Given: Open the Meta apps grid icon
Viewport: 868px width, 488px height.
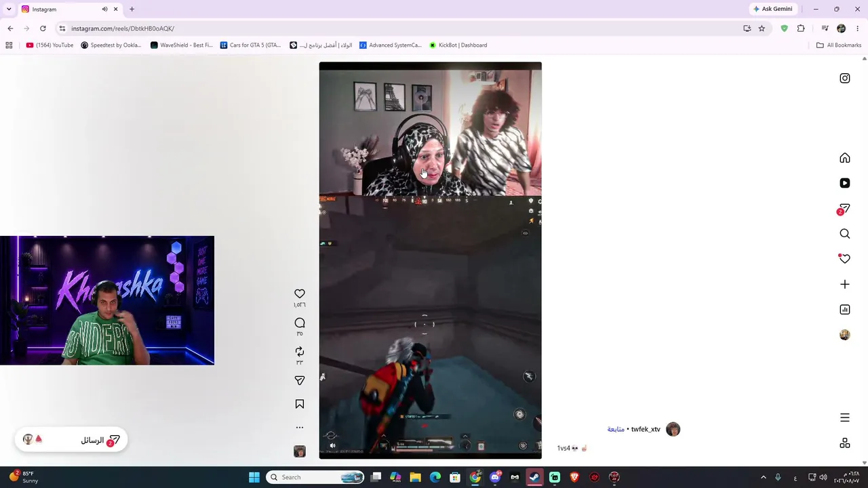Looking at the screenshot, I should (845, 443).
